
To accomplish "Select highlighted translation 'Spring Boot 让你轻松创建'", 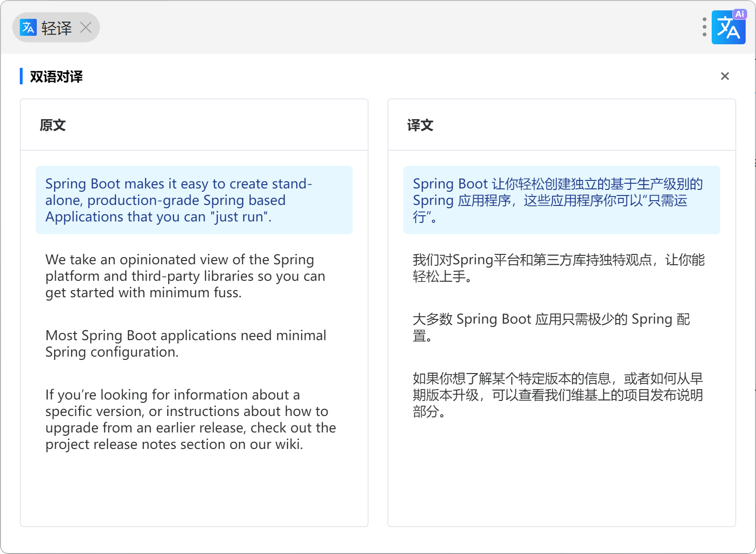I will (562, 200).
